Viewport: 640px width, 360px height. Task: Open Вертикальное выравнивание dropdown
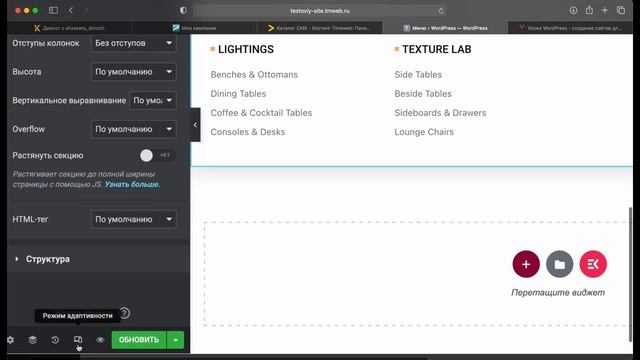[x=153, y=100]
